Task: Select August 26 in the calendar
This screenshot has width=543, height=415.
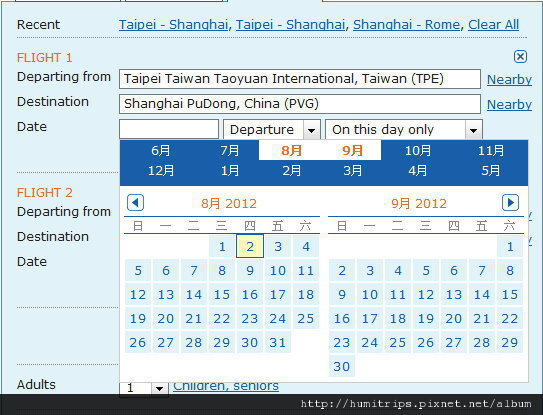Action: coord(138,343)
